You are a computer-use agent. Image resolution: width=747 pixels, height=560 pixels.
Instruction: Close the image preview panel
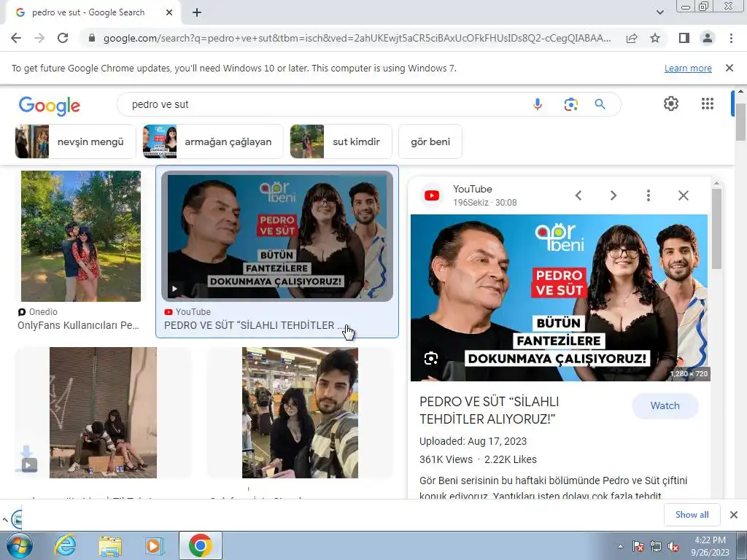(683, 195)
